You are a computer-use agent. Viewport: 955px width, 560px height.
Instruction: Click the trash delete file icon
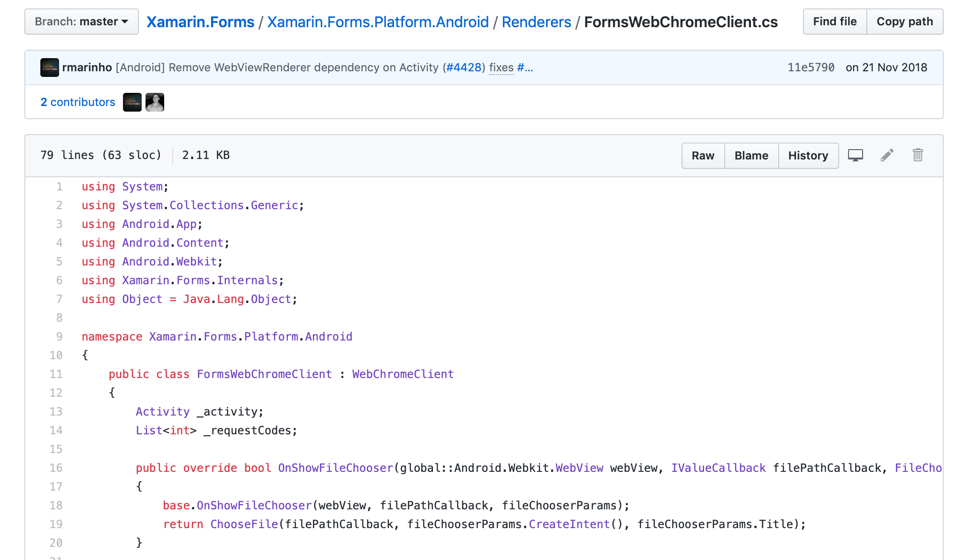(x=917, y=155)
